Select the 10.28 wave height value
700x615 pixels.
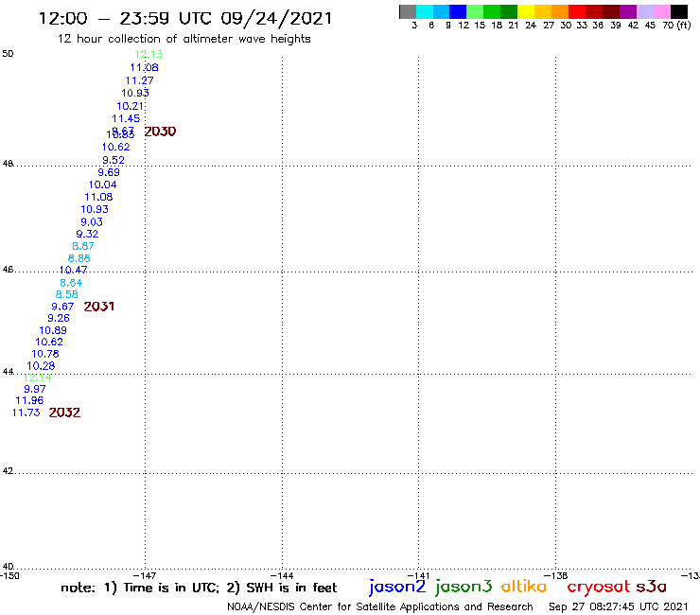[x=41, y=366]
